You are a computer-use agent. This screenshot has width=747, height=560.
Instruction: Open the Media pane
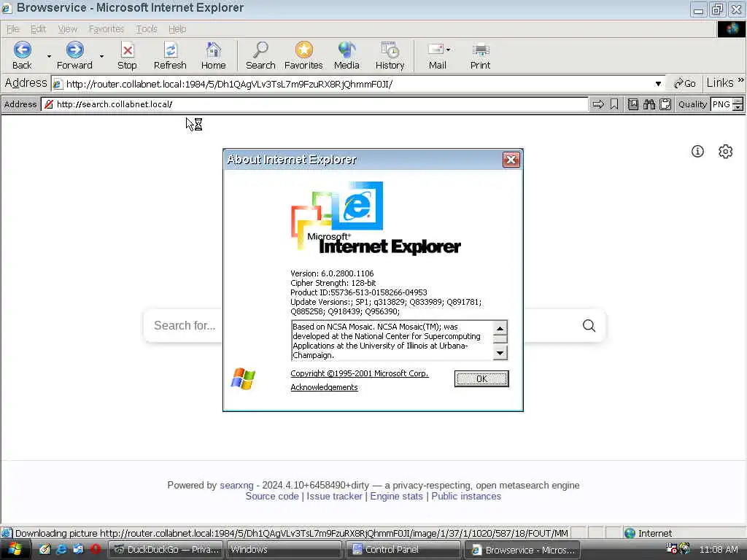pos(347,55)
